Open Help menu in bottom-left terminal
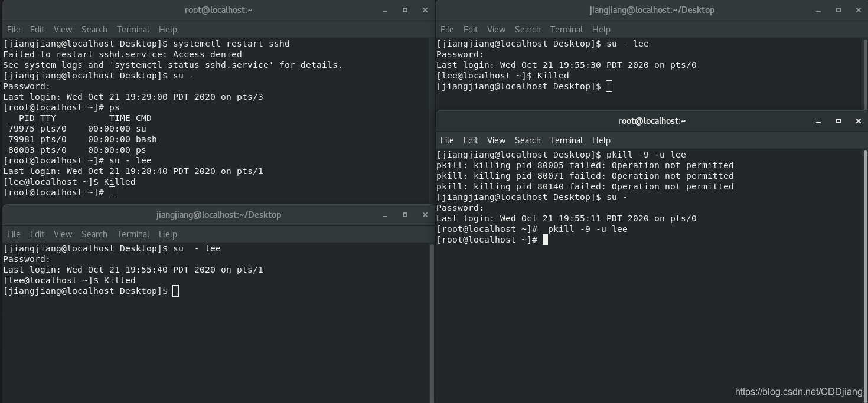Image resolution: width=868 pixels, height=403 pixels. [168, 234]
